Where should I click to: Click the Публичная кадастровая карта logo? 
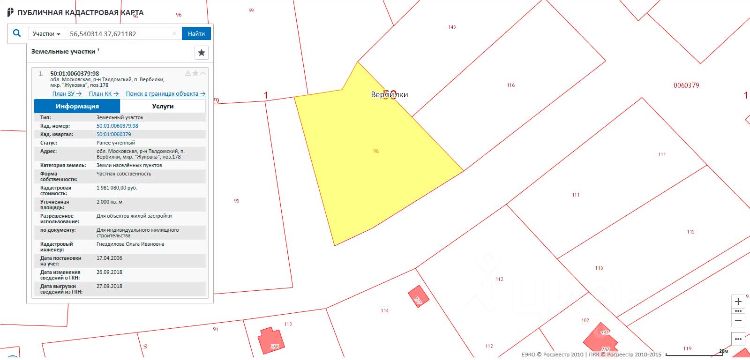75,12
